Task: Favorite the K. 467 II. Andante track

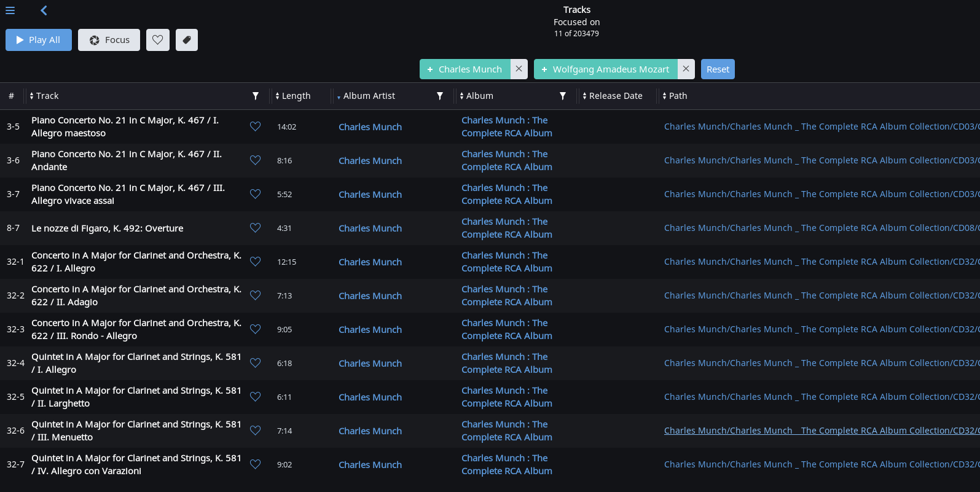Action: (256, 160)
